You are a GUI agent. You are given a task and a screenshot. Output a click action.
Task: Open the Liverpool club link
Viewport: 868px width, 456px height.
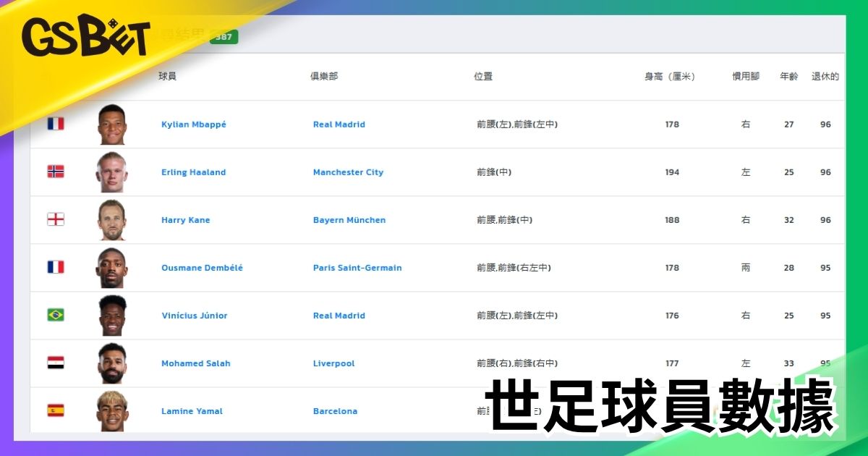click(x=334, y=363)
